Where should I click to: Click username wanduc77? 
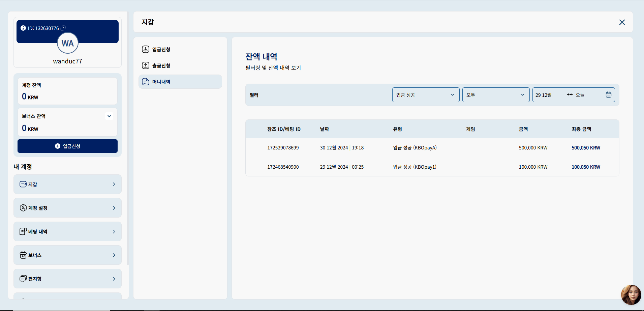(x=67, y=61)
